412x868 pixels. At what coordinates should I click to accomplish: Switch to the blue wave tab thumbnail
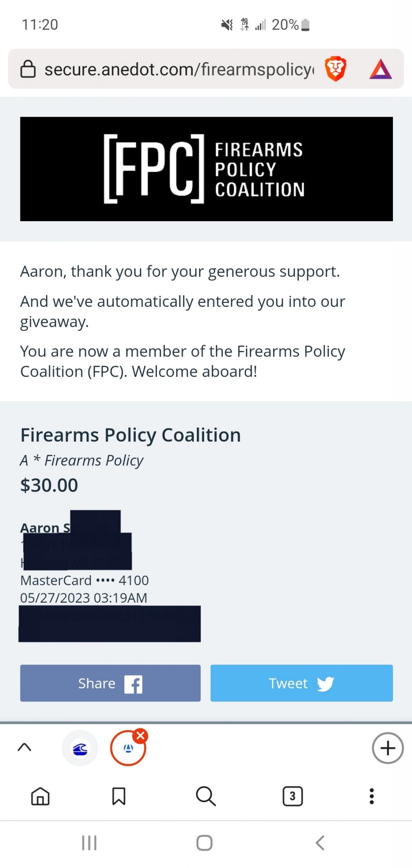coord(80,748)
